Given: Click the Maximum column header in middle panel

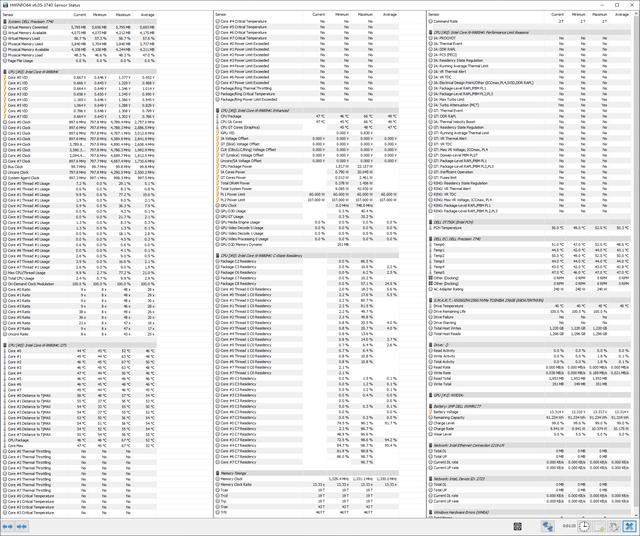Looking at the screenshot, I should 365,15.
